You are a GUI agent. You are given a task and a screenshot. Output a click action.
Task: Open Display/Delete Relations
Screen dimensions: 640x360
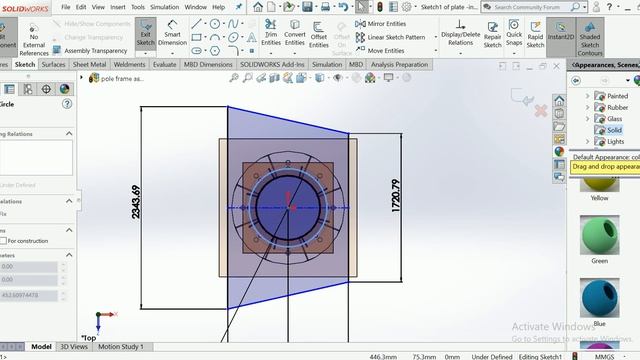point(460,34)
